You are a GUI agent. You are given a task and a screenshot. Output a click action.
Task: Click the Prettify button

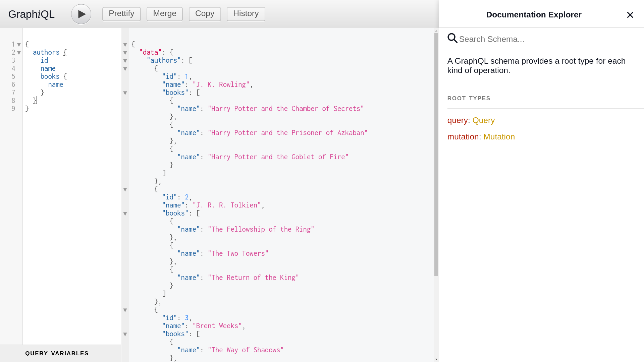point(121,14)
